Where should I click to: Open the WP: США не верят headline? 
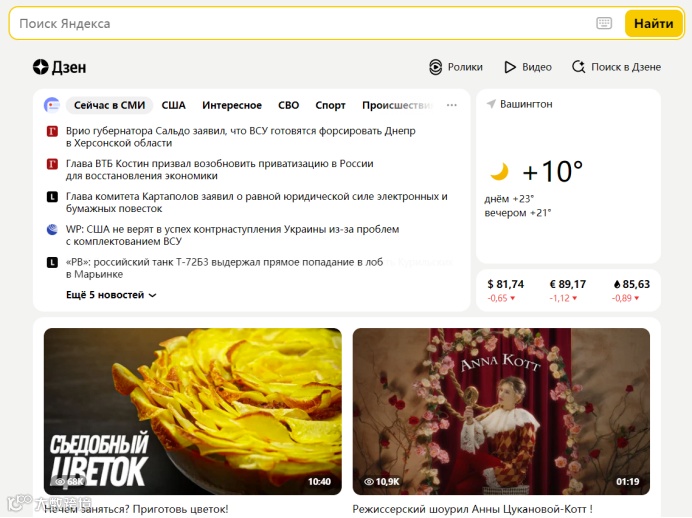point(232,235)
